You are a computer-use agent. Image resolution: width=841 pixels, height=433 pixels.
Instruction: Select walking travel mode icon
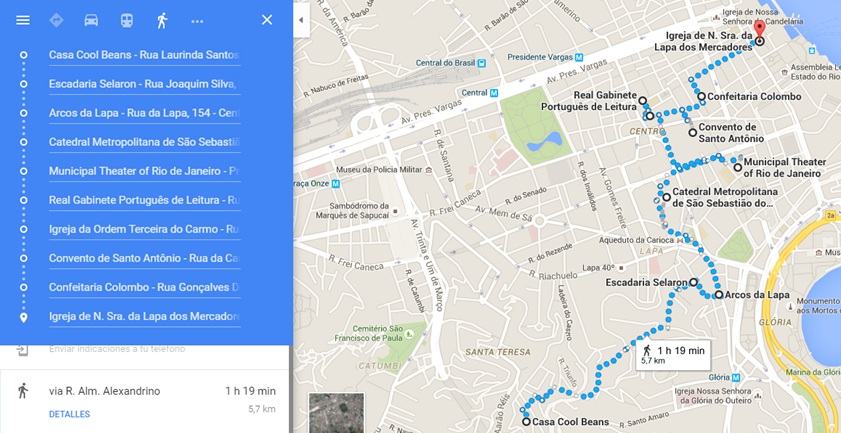162,20
